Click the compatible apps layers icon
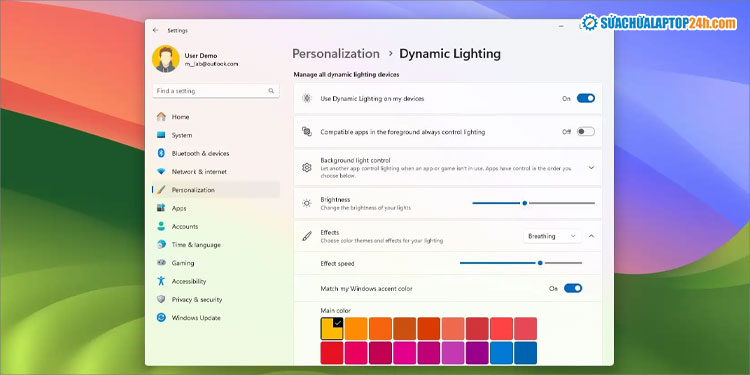This screenshot has width=750, height=375. coord(307,132)
